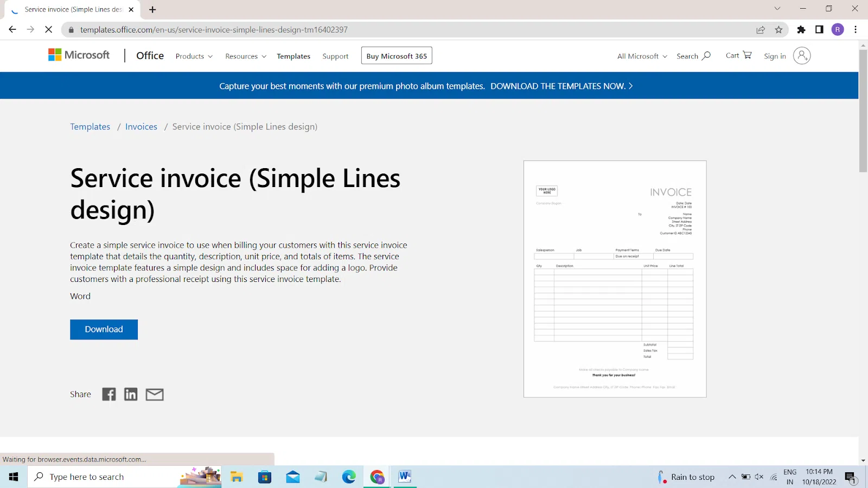The image size is (868, 488).
Task: Go to Templates breadcrumb
Action: pos(90,126)
